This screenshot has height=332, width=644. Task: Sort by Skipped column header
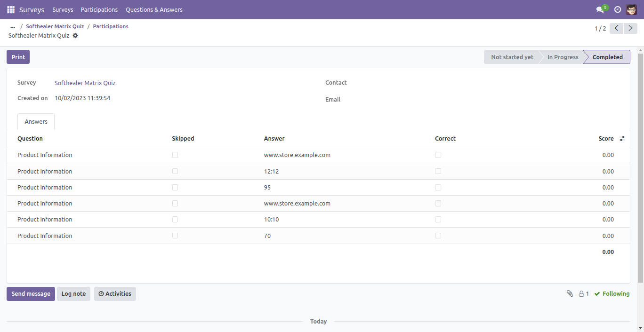[183, 139]
